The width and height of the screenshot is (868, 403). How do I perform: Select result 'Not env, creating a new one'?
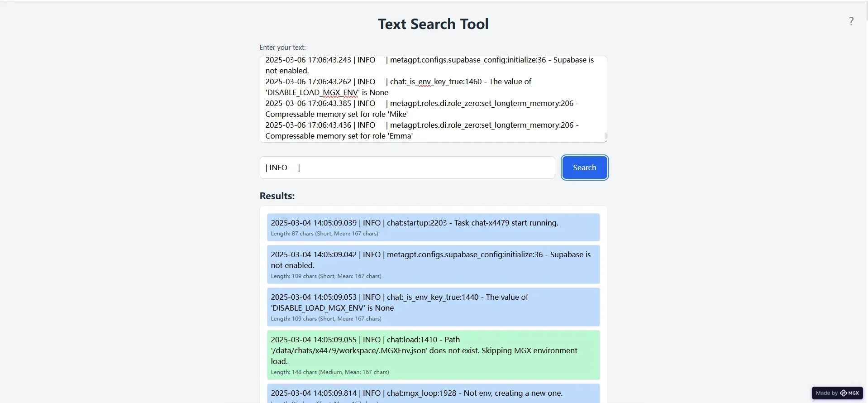[433, 393]
